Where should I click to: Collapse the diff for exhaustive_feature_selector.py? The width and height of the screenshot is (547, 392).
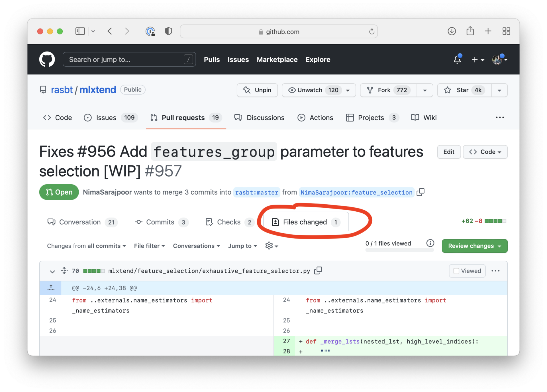[x=52, y=271]
